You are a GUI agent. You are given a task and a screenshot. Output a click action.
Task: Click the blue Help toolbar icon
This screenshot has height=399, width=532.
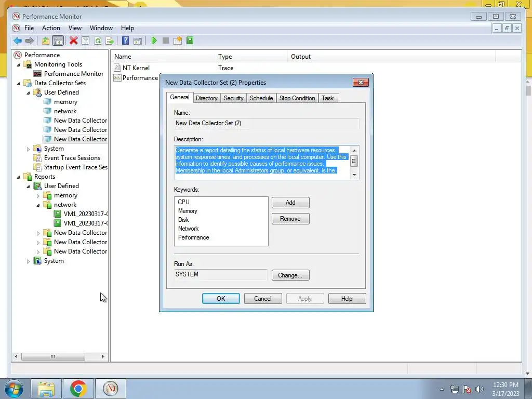[x=125, y=41]
